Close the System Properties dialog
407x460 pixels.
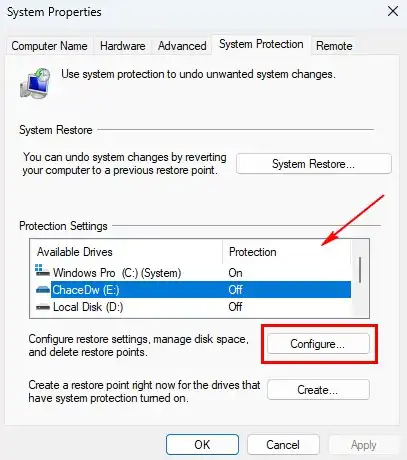(x=393, y=11)
